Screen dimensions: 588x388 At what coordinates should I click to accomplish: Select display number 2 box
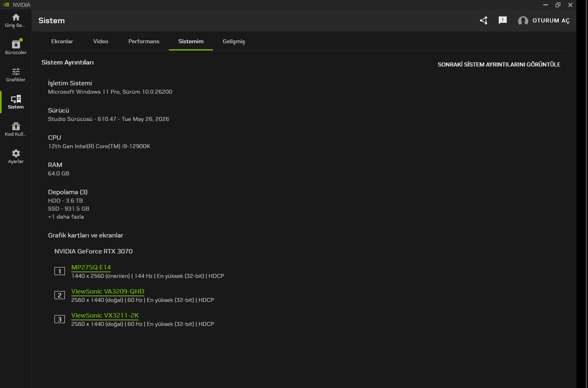(60, 295)
